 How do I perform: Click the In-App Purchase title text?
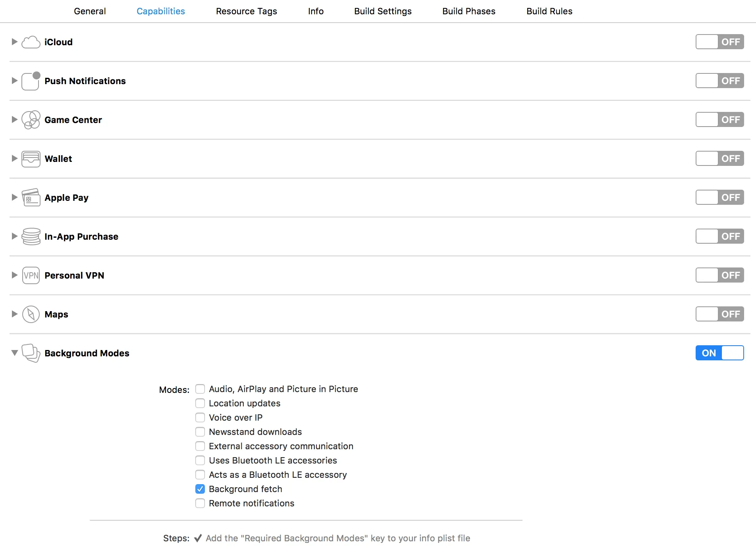pos(81,237)
